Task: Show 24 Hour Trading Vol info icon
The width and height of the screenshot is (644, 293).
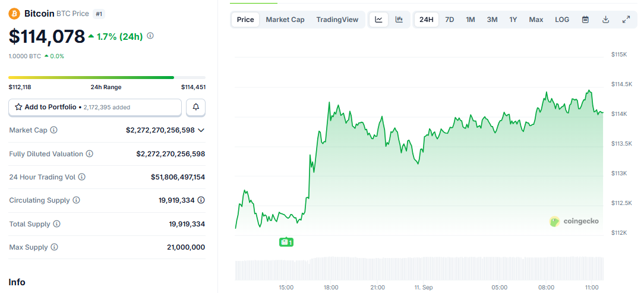Action: pyautogui.click(x=82, y=177)
